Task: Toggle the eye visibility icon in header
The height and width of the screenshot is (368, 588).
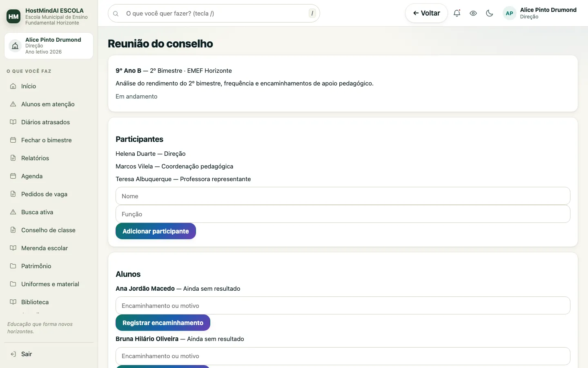Action: (x=473, y=13)
